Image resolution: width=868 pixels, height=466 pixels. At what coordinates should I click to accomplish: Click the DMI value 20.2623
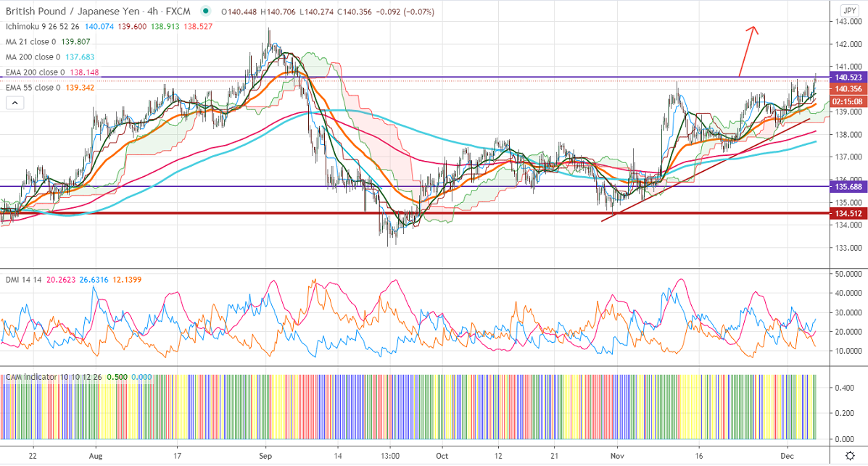pyautogui.click(x=62, y=280)
